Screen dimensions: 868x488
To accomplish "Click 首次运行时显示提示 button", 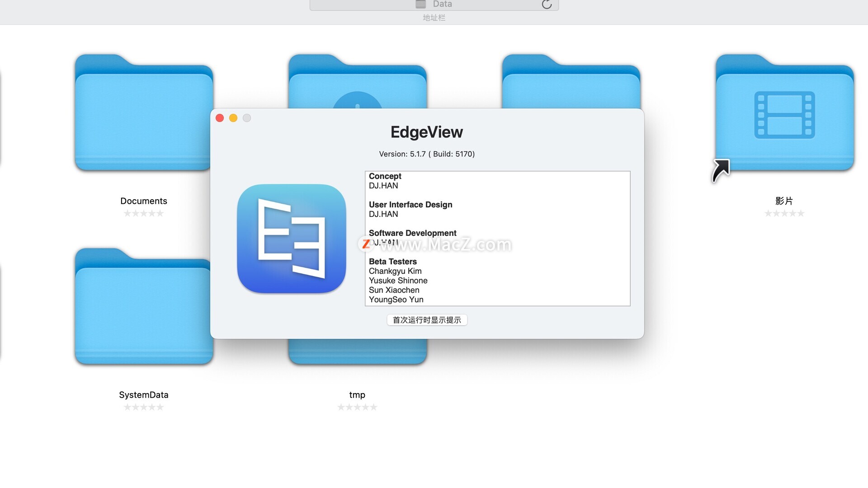I will point(427,320).
